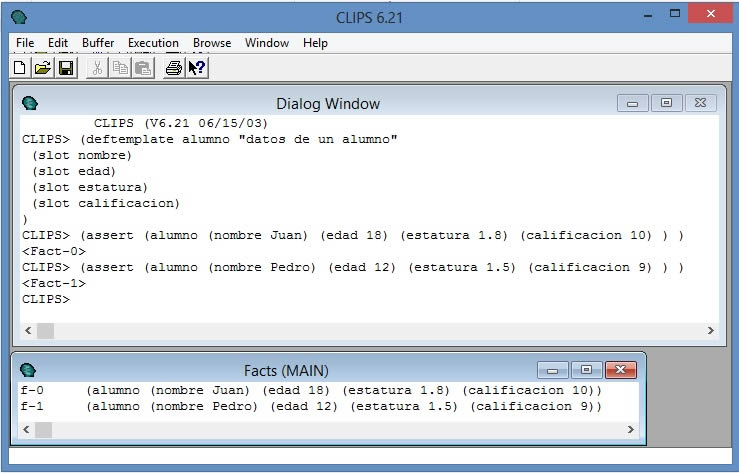739x473 pixels.
Task: Click the "<Fact-0>" output line
Action: (54, 251)
